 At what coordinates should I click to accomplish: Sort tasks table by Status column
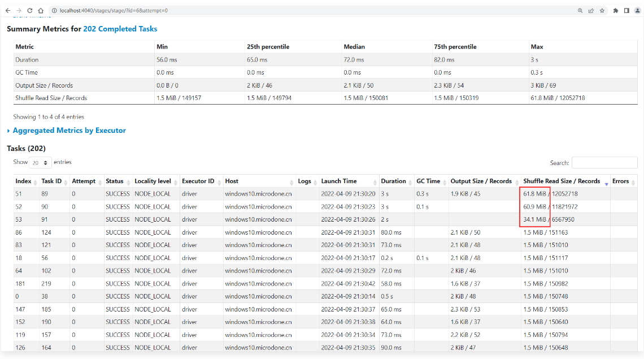tap(118, 181)
